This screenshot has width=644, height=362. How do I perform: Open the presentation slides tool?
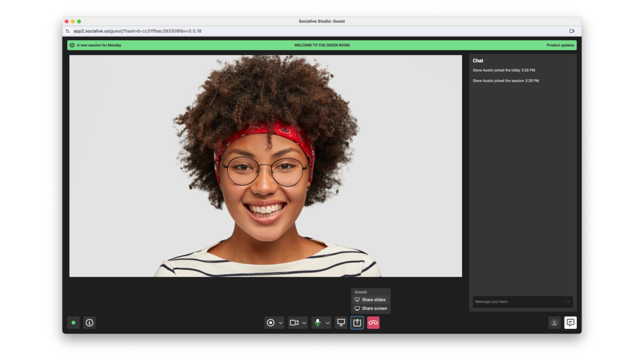[341, 323]
